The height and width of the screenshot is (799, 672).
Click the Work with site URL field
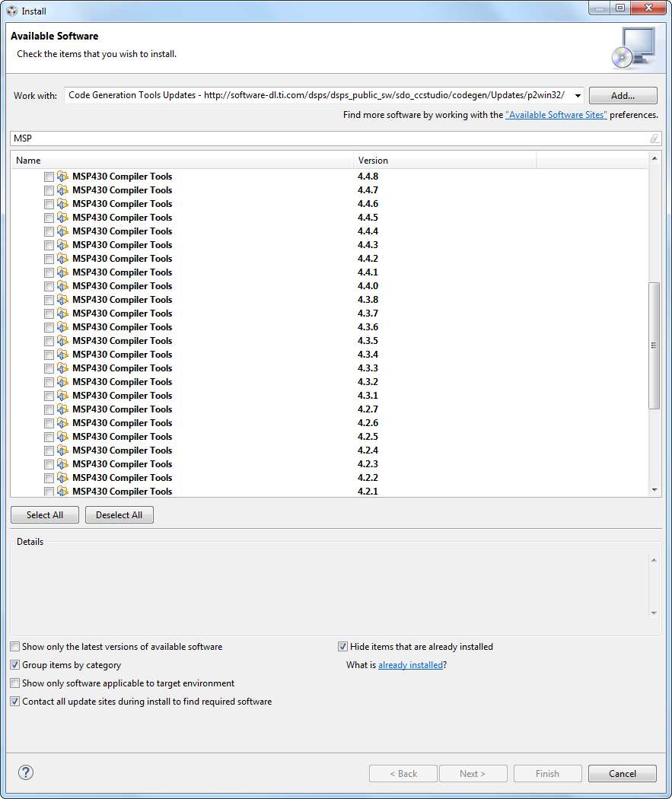(318, 96)
